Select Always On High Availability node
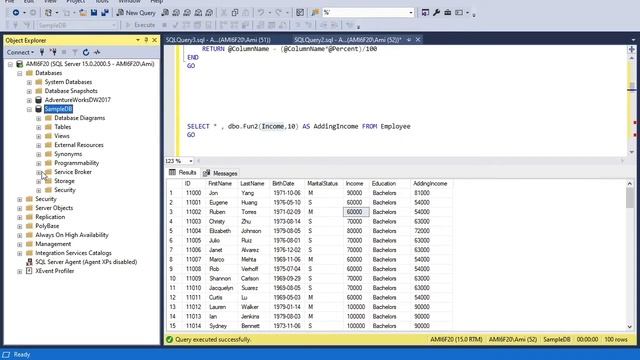The image size is (640, 360). (71, 235)
